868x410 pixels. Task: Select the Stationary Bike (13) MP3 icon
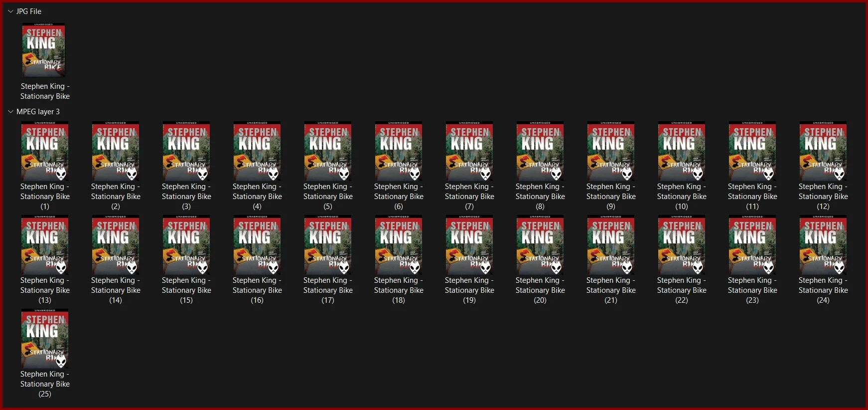click(45, 245)
